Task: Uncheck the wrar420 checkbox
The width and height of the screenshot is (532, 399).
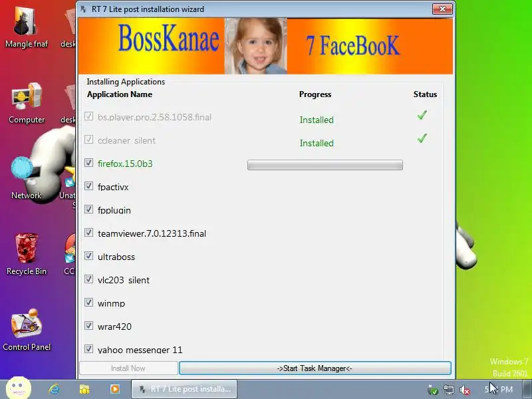Action: [x=89, y=326]
